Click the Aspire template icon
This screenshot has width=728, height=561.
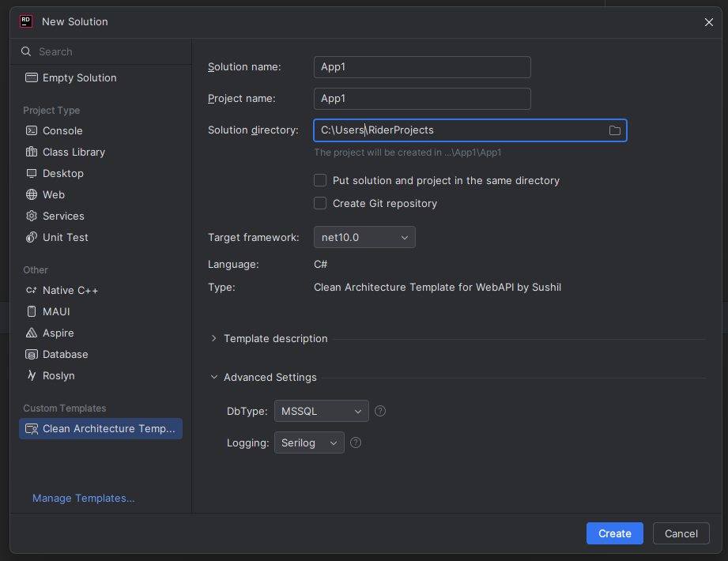[32, 333]
